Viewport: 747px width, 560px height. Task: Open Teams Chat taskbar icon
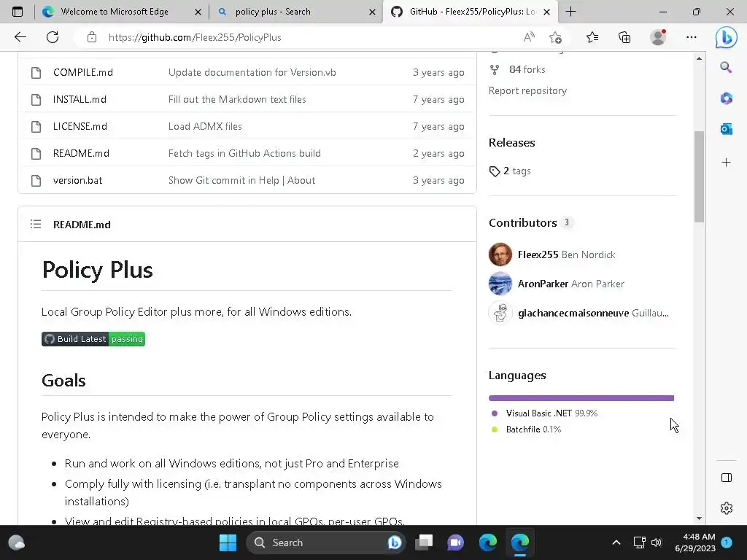coord(455,542)
